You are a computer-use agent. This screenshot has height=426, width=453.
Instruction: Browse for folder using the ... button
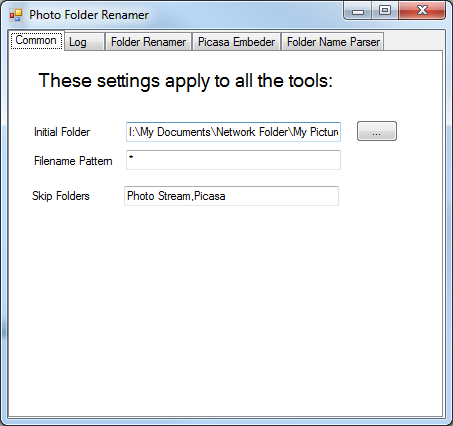(x=377, y=131)
